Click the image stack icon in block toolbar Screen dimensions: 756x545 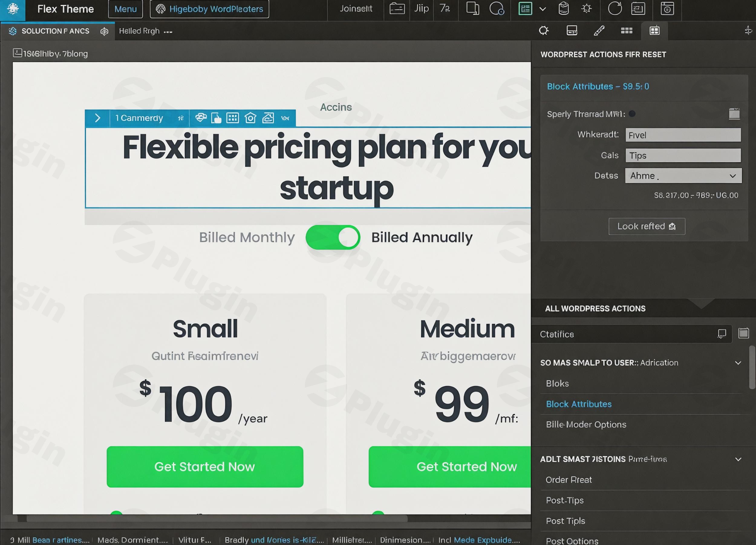(x=268, y=118)
